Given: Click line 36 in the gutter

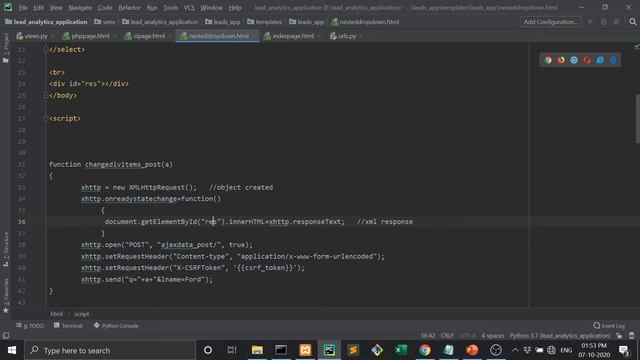Looking at the screenshot, I should point(21,222).
